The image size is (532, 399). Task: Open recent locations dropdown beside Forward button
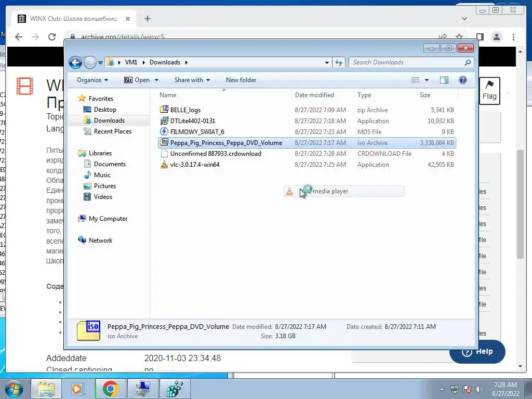(100, 63)
